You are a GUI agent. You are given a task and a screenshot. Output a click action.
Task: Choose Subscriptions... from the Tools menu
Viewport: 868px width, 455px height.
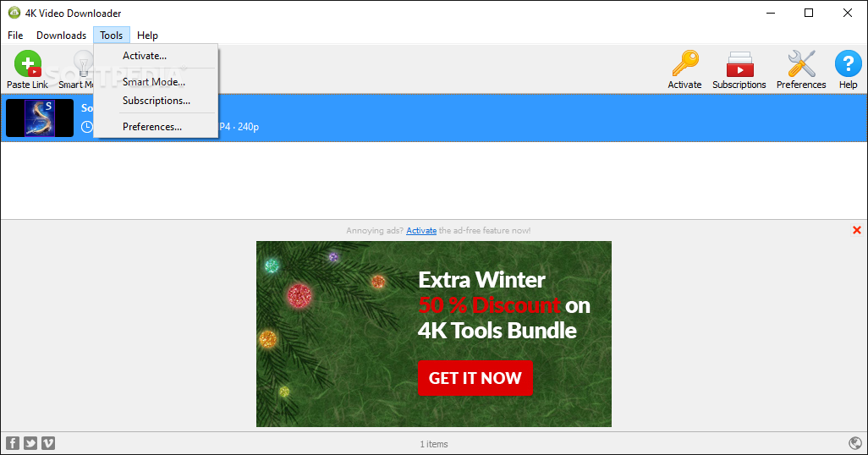point(157,100)
